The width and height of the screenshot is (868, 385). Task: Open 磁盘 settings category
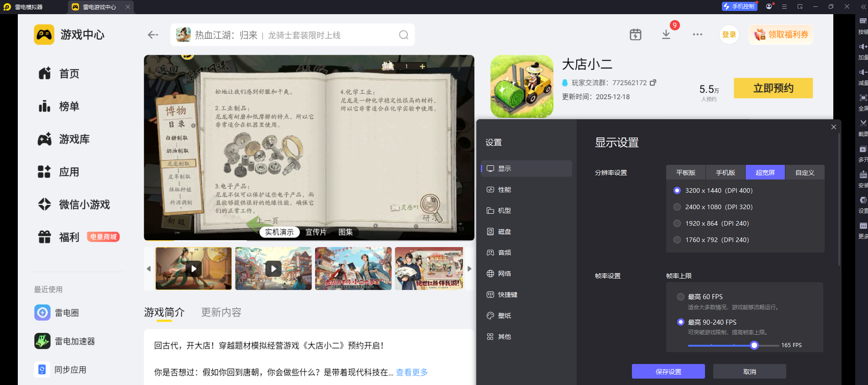coord(526,232)
